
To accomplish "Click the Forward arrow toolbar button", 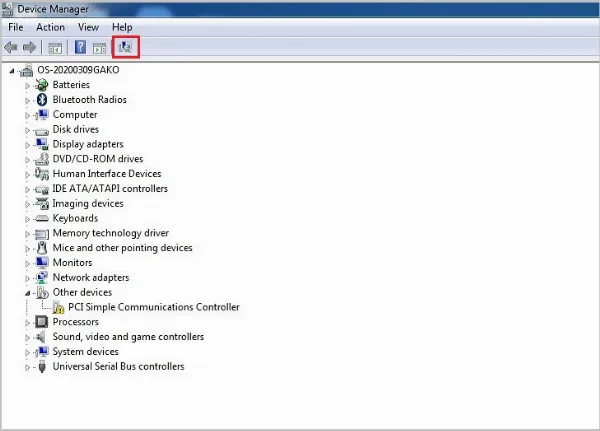I will point(29,47).
